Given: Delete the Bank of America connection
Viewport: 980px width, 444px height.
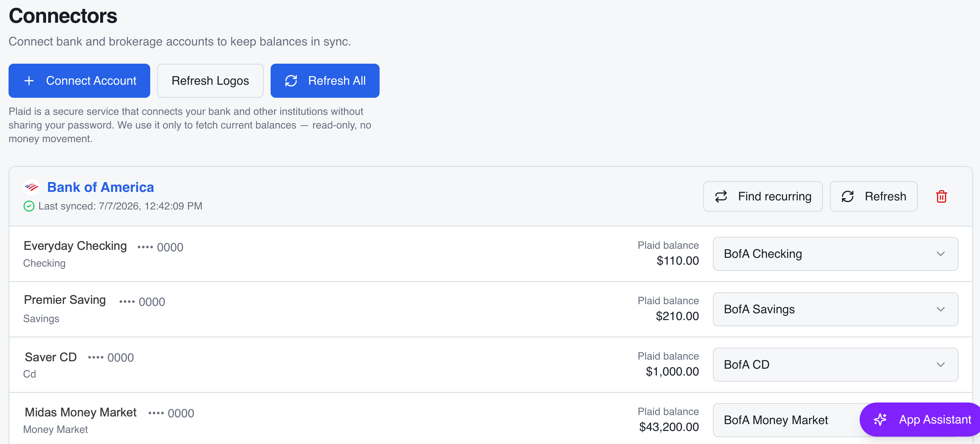Looking at the screenshot, I should tap(942, 196).
